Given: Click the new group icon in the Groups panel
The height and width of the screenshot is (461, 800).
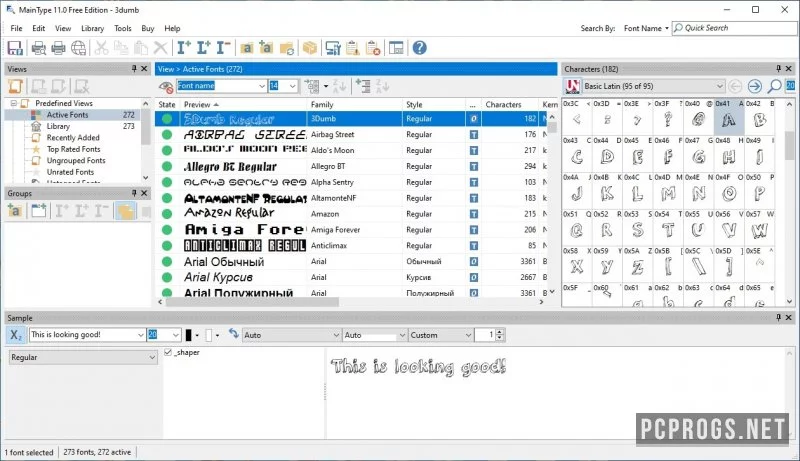Looking at the screenshot, I should coord(15,211).
